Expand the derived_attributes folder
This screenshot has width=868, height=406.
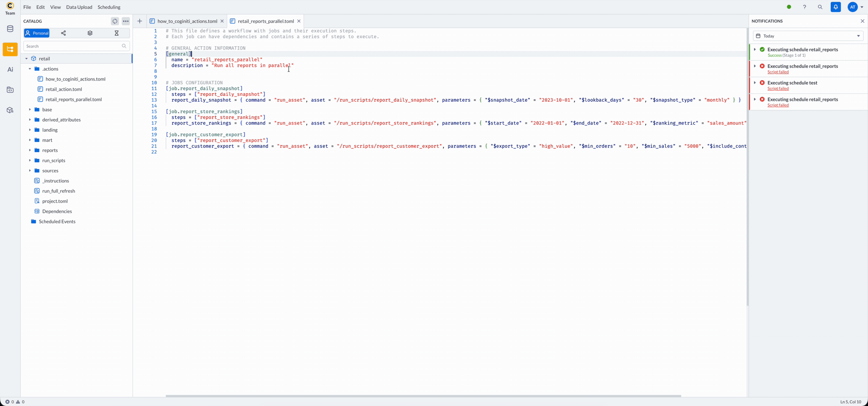point(30,120)
